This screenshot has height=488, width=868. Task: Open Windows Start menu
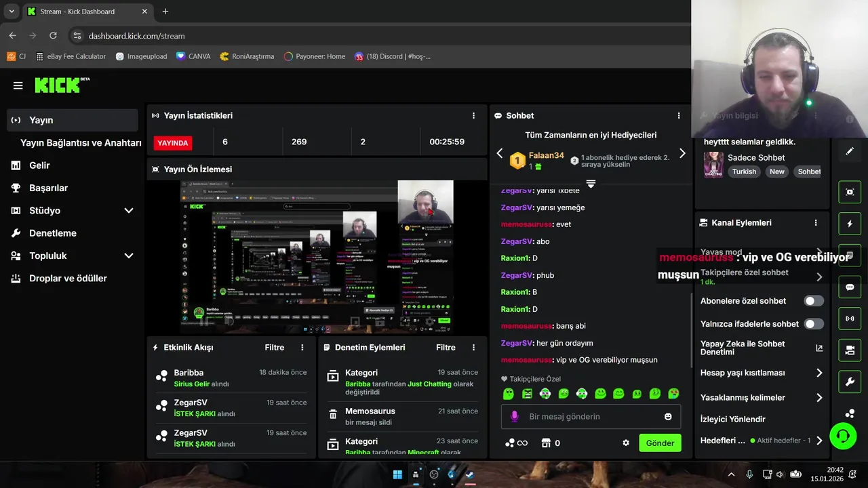[x=397, y=474]
